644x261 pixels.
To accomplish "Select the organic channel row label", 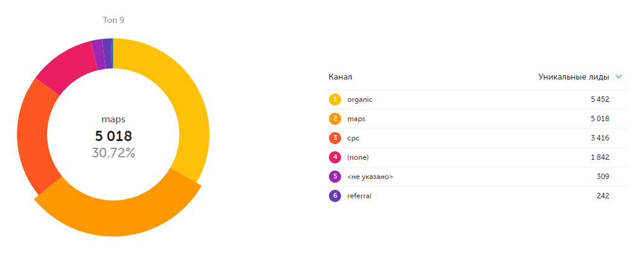I will pyautogui.click(x=360, y=99).
